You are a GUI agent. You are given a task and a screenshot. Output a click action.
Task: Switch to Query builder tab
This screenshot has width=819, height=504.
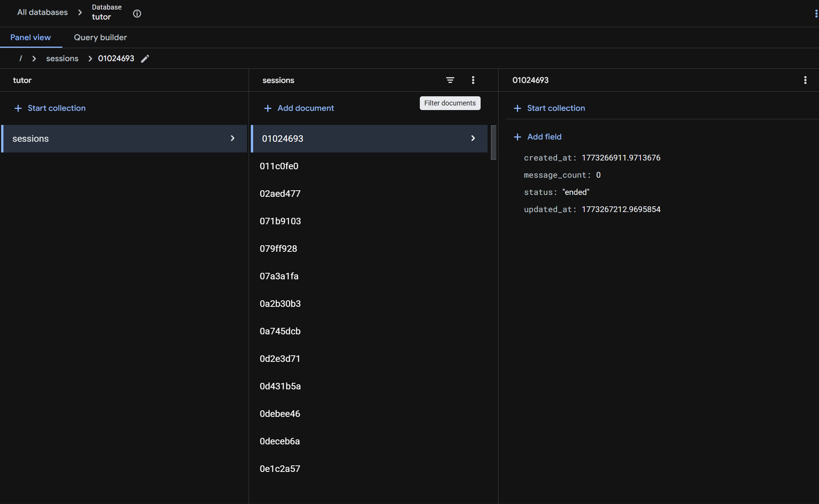(x=100, y=37)
